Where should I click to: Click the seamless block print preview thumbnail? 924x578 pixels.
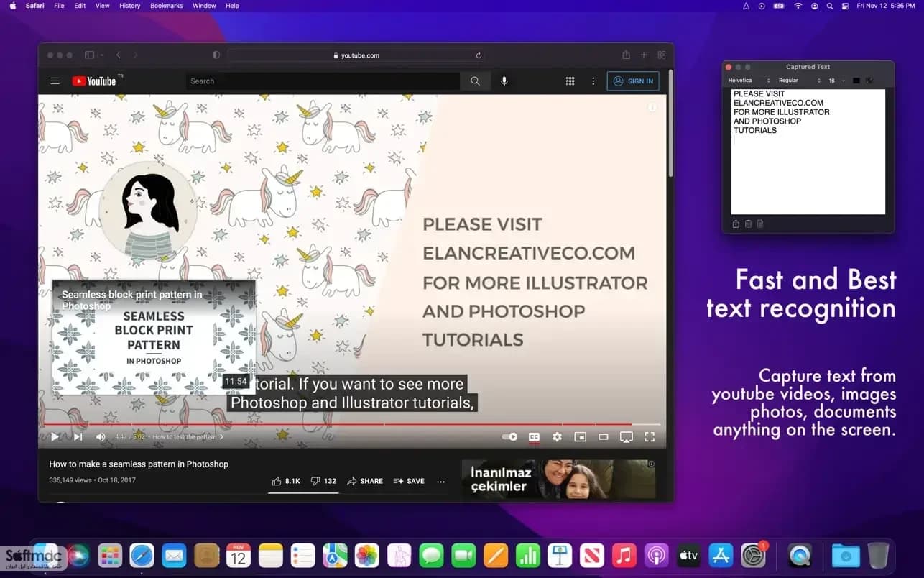pyautogui.click(x=154, y=337)
